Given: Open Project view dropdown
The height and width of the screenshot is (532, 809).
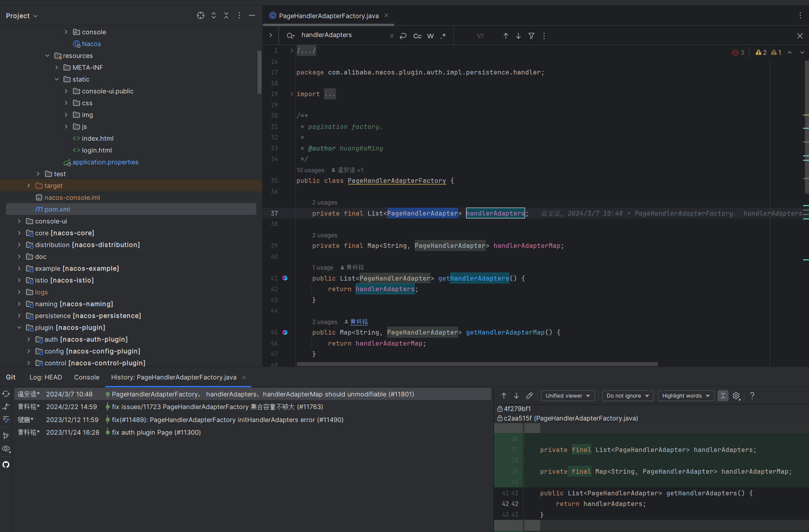Looking at the screenshot, I should [22, 16].
